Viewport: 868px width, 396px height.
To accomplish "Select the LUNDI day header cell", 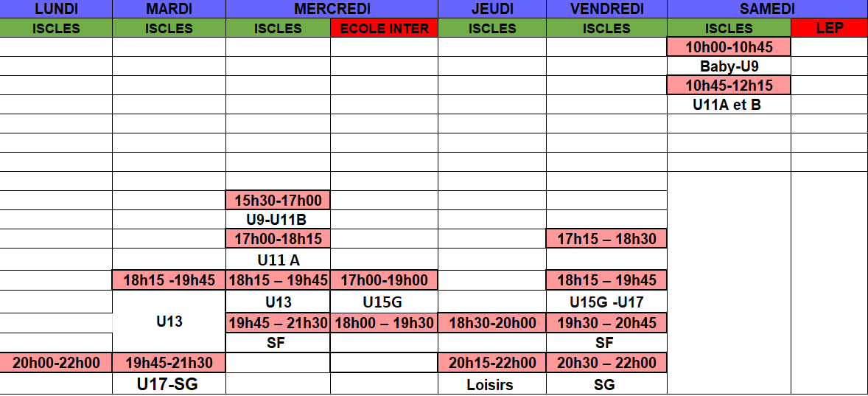I will 56,9.
